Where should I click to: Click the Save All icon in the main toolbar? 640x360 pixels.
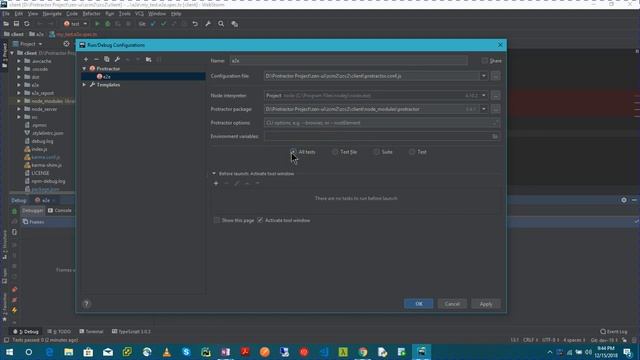tap(16, 24)
